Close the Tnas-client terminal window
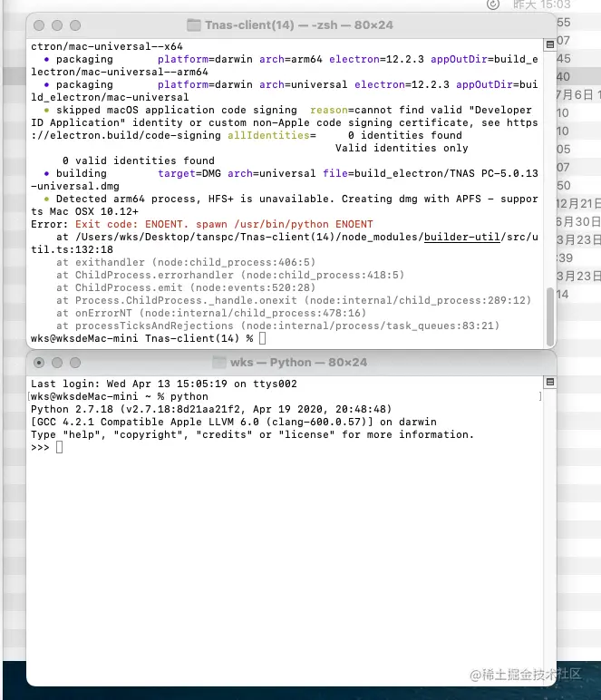Screen dimensions: 601x700 click(x=39, y=25)
